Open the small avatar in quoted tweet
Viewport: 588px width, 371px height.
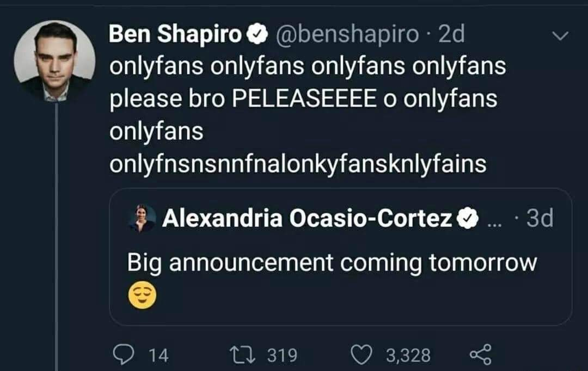pos(142,219)
